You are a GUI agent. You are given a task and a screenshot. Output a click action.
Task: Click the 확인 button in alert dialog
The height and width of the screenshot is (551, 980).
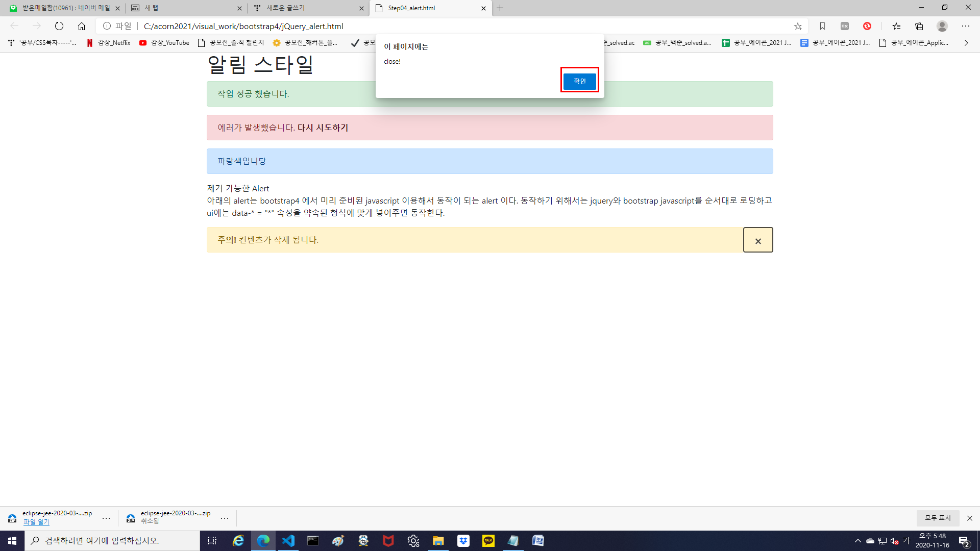click(x=579, y=81)
